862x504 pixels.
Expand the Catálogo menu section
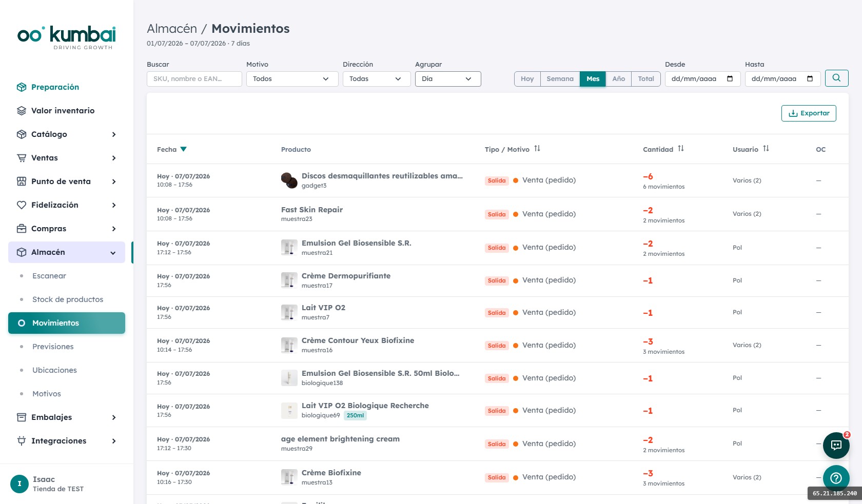(x=67, y=134)
